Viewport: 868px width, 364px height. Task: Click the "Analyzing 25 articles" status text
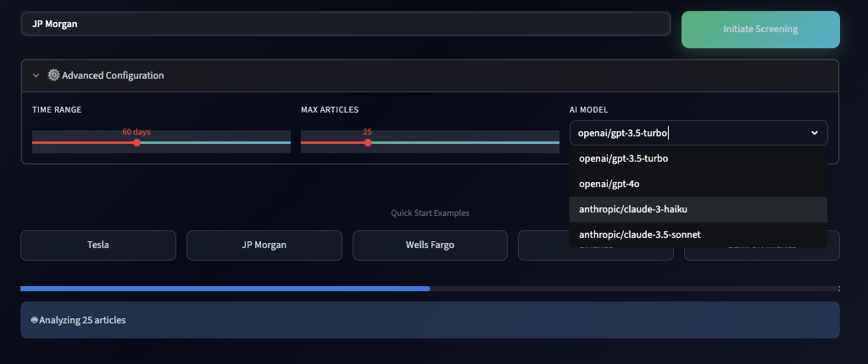pos(82,320)
